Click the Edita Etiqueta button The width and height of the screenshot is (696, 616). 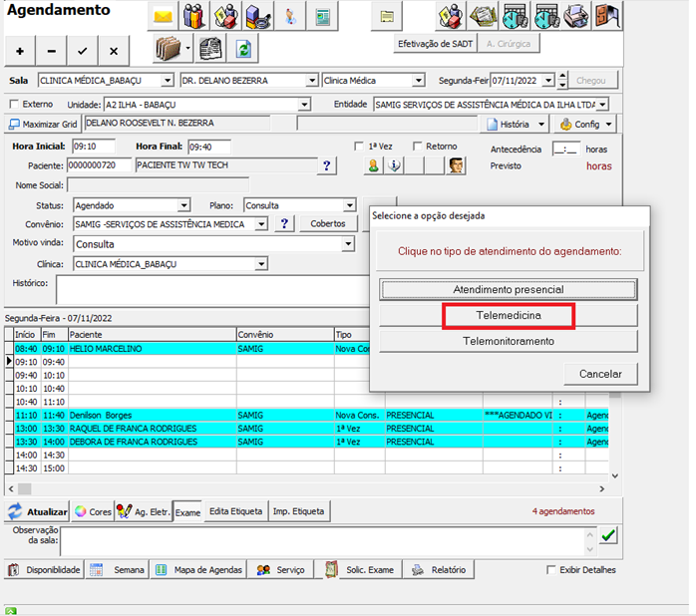point(235,511)
